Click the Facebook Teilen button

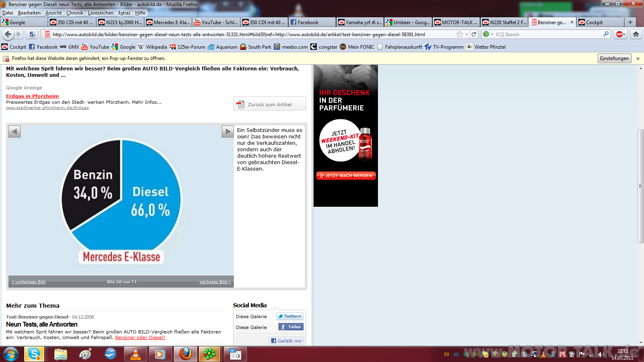coord(291,327)
